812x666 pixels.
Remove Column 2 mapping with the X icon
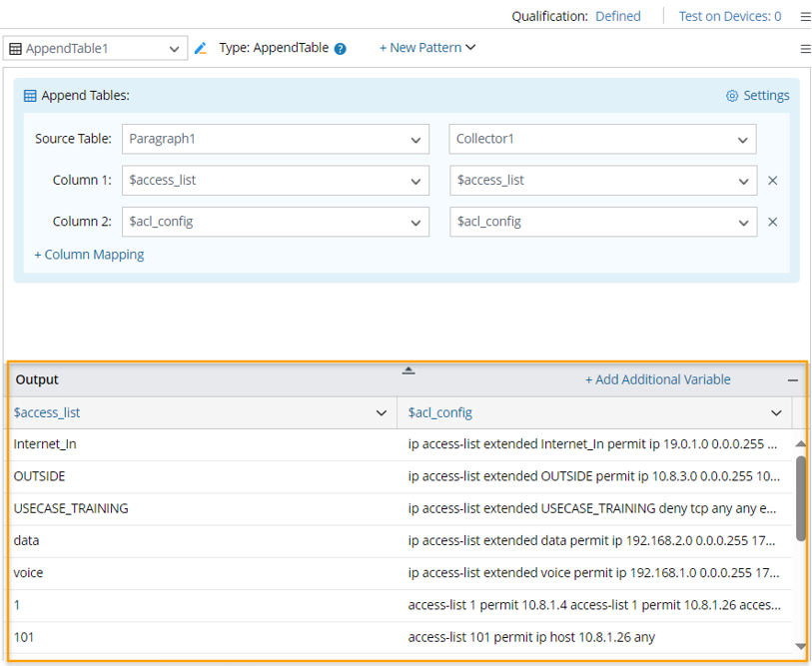(772, 222)
